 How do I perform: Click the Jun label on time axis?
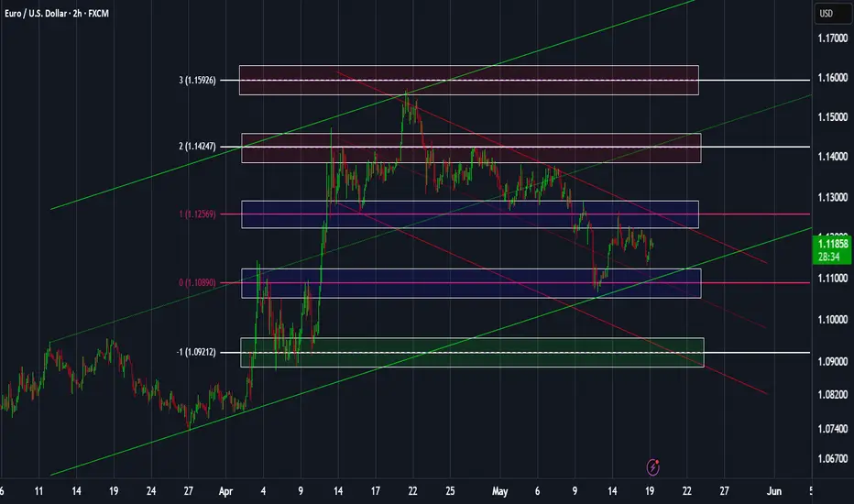[x=774, y=491]
